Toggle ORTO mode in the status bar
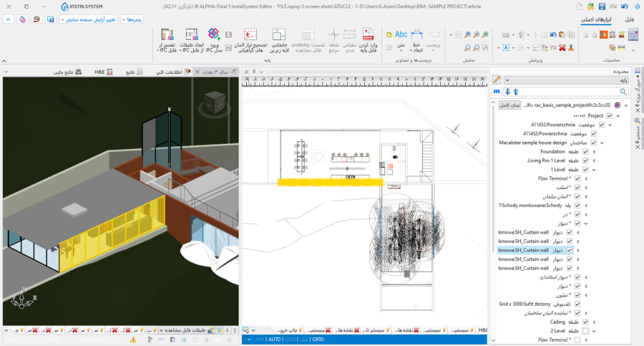This screenshot has height=346, width=644. click(x=318, y=340)
